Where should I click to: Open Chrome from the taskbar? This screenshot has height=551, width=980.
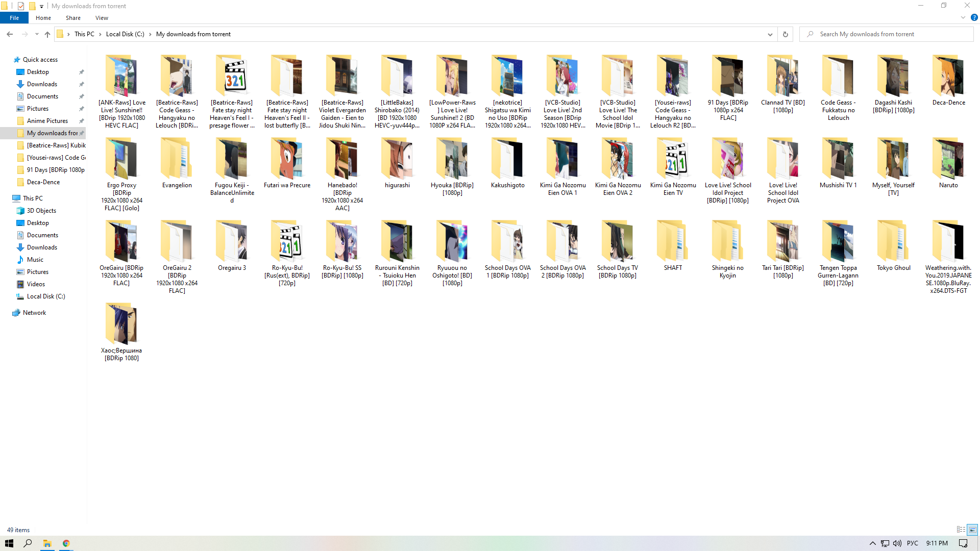[66, 543]
